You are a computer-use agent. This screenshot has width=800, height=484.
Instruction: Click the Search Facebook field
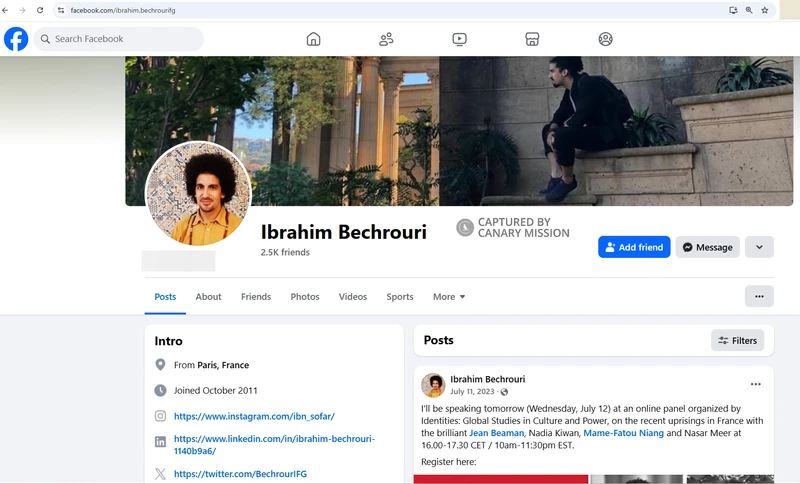[118, 39]
